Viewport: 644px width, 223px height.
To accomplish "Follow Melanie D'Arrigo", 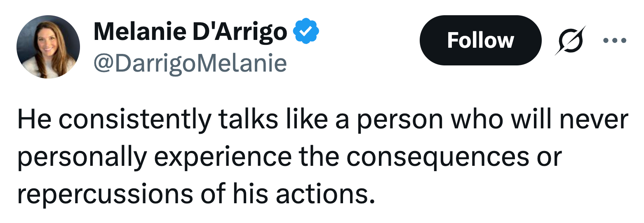I will coord(480,40).
